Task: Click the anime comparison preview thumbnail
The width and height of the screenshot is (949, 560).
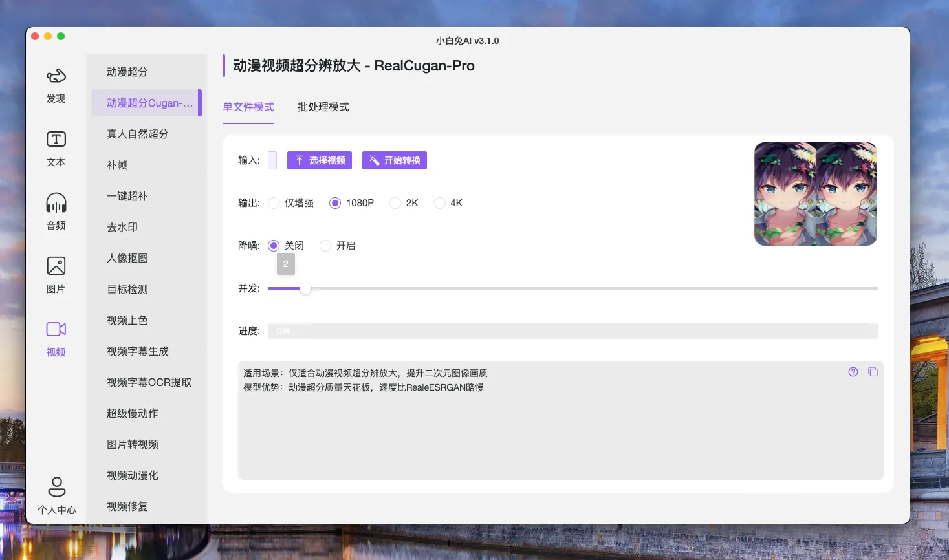Action: point(816,194)
